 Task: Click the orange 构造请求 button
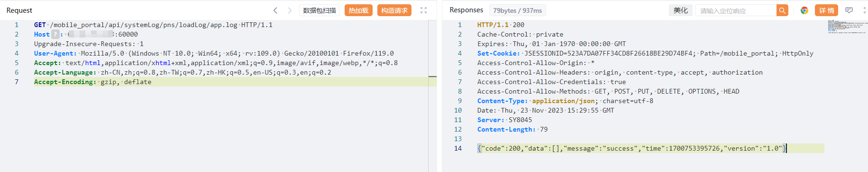[x=394, y=10]
